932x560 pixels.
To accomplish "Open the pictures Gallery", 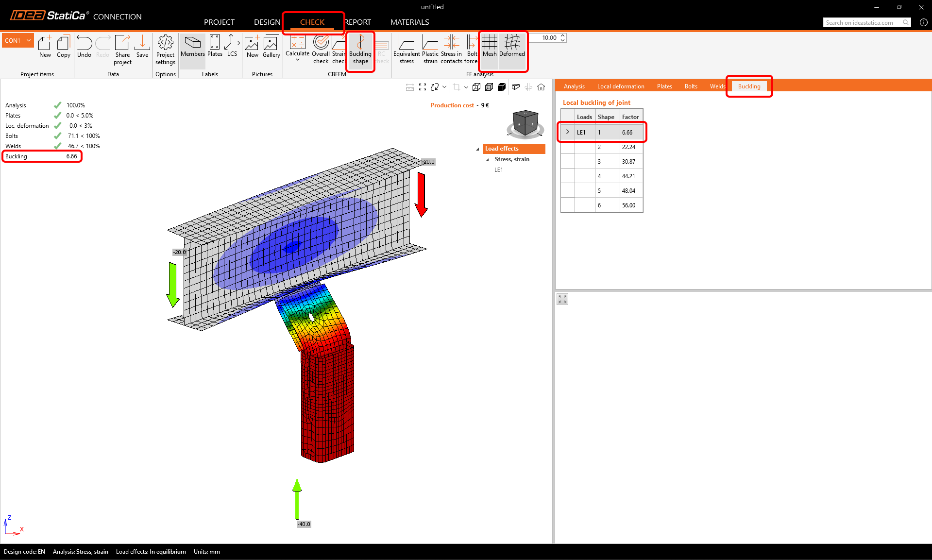I will click(271, 48).
